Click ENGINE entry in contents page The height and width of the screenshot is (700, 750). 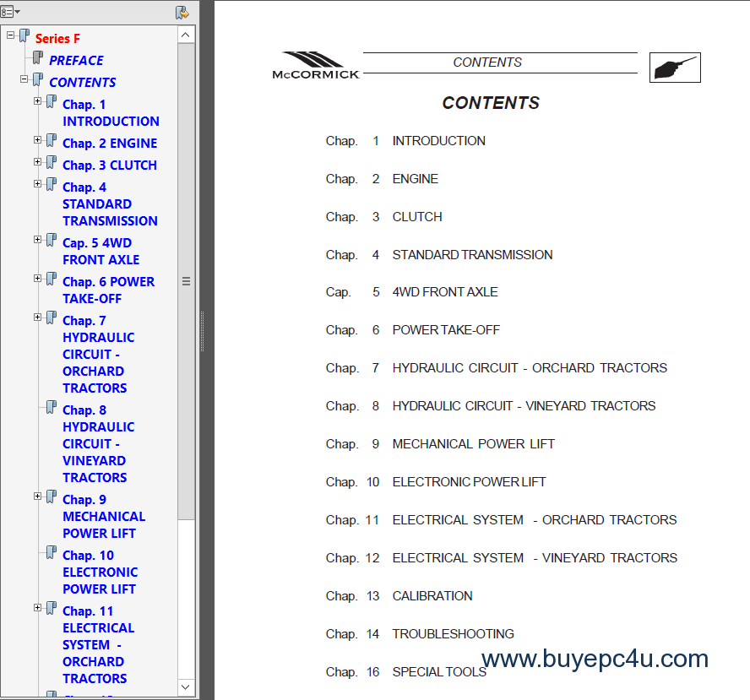click(416, 179)
